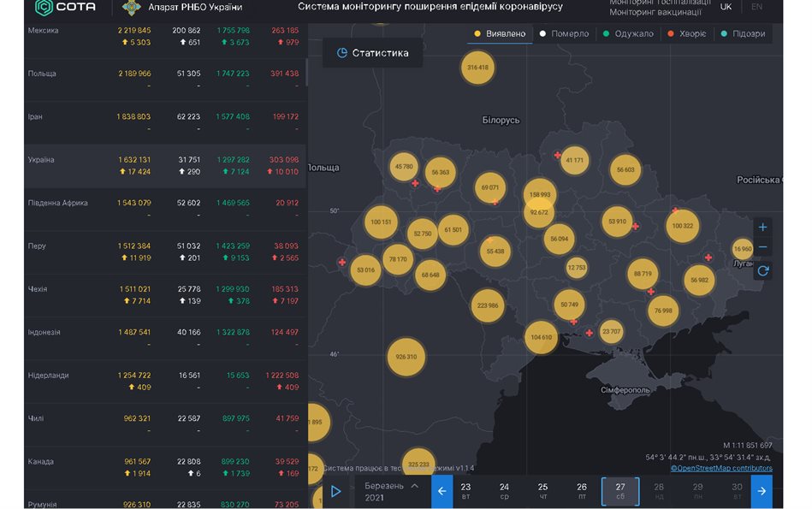
Task: Select the Перу row in country list
Action: tap(164, 252)
